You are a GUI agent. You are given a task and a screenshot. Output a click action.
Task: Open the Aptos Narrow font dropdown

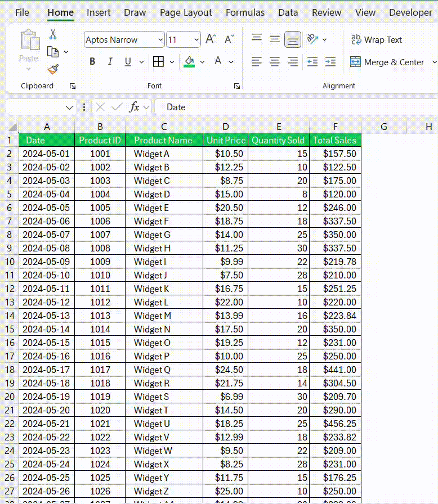160,39
